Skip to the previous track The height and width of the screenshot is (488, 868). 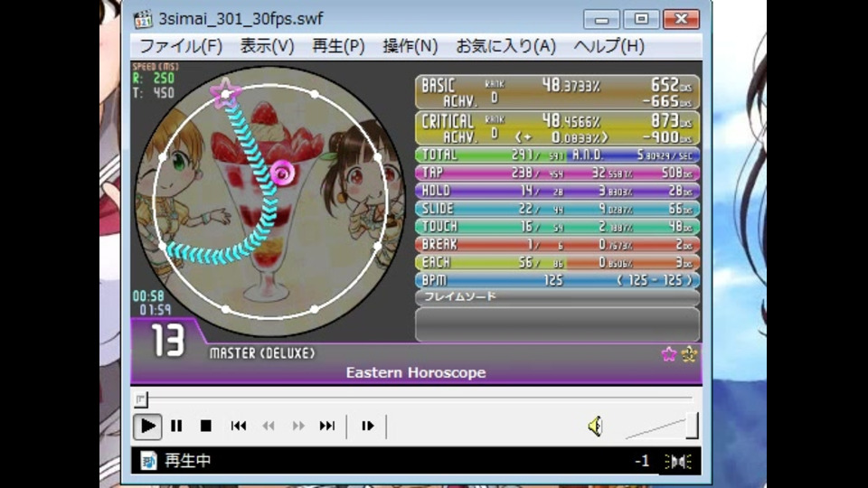(239, 426)
